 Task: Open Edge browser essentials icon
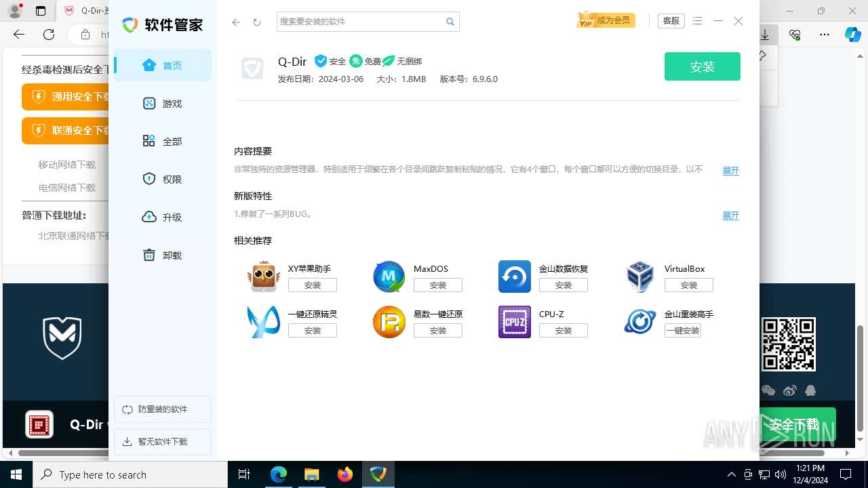tap(795, 35)
